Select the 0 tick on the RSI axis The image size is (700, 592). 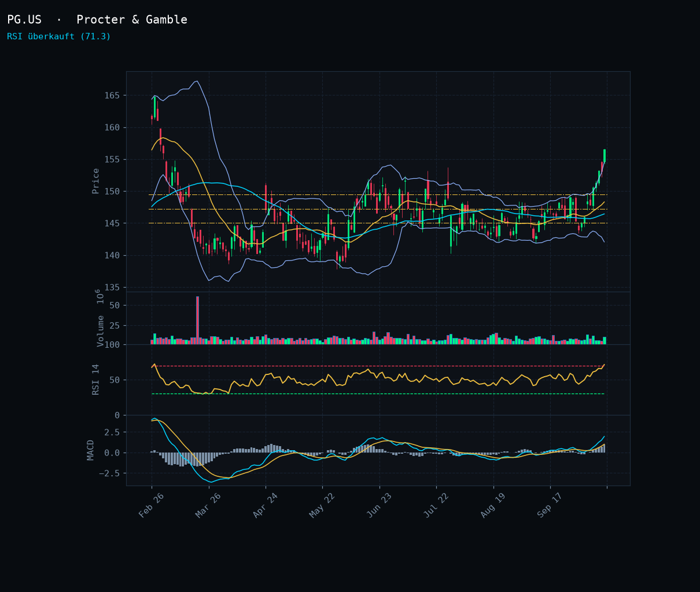[117, 415]
